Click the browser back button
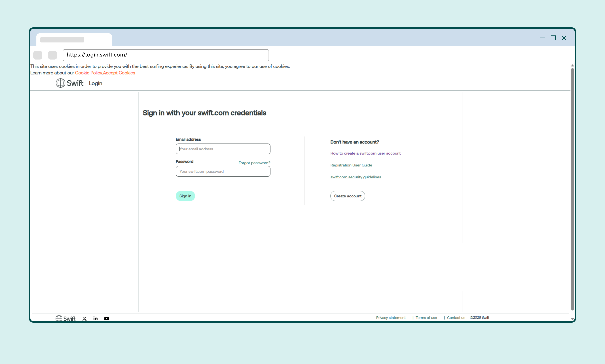The width and height of the screenshot is (605, 364). tap(38, 55)
